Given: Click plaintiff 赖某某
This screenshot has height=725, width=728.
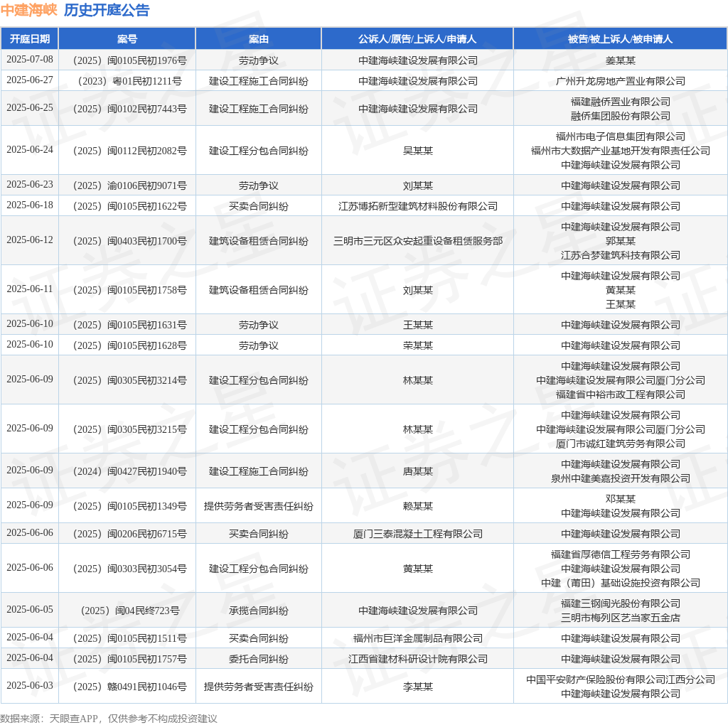Looking at the screenshot, I should 418,506.
